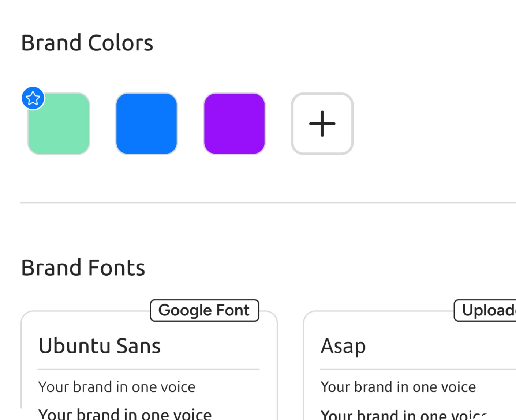Add a new brand color with plus button
Screen dimensions: 516x420
pos(322,124)
